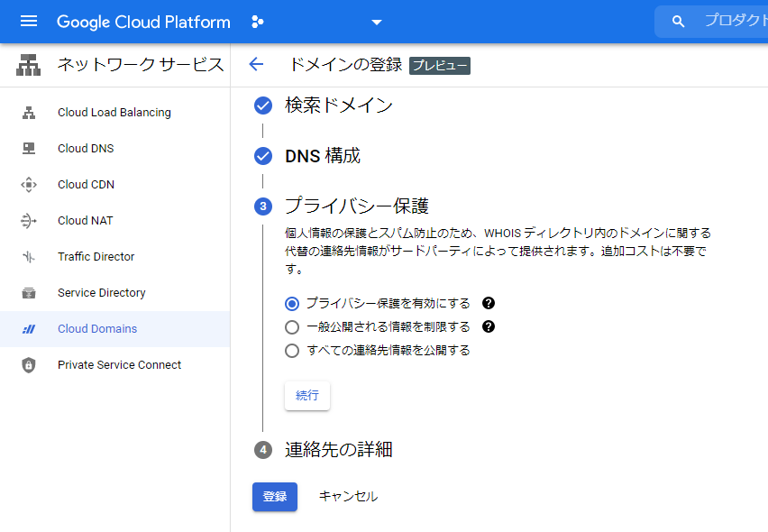Click the step 3 number circle
The height and width of the screenshot is (532, 768).
pyautogui.click(x=263, y=206)
